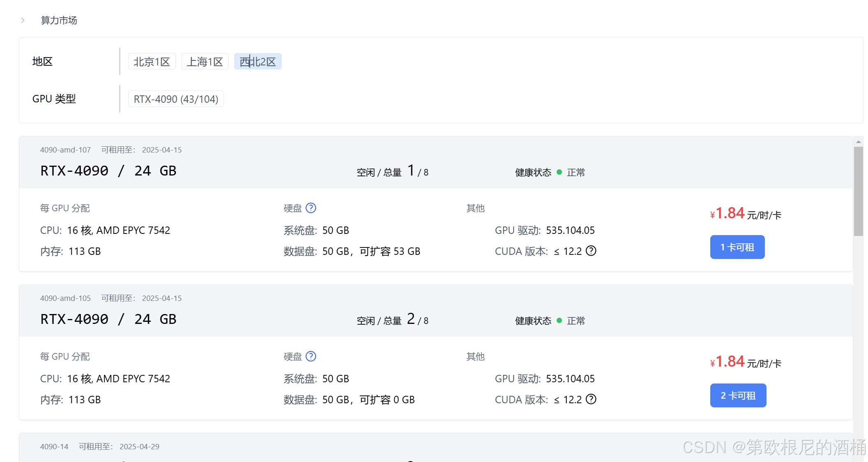Click GPU 驱动 535.104.05 on 4090-amd-105
The image size is (868, 462).
coord(545,379)
